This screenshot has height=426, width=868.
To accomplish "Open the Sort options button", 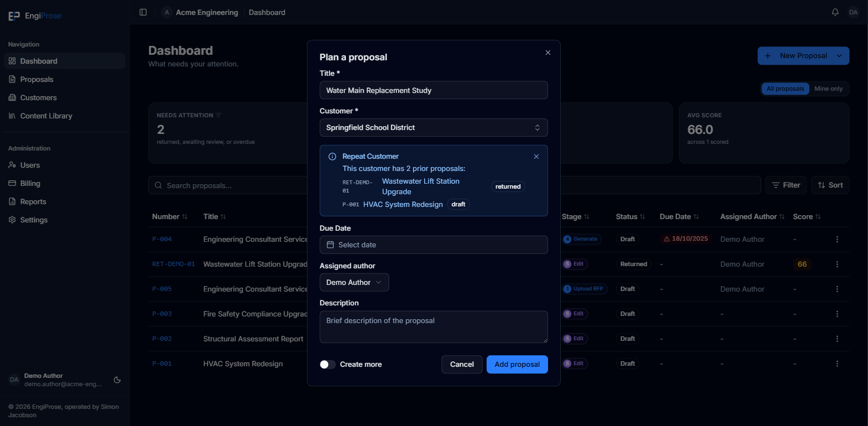I will pyautogui.click(x=830, y=185).
